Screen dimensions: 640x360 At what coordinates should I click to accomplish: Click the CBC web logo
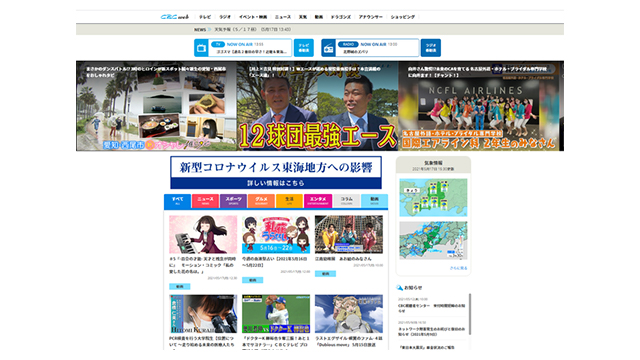coord(175,17)
